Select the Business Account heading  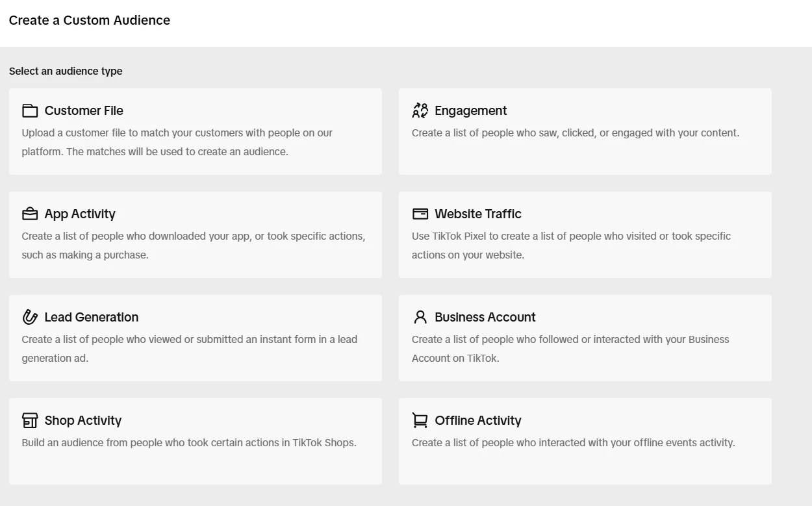pos(485,317)
